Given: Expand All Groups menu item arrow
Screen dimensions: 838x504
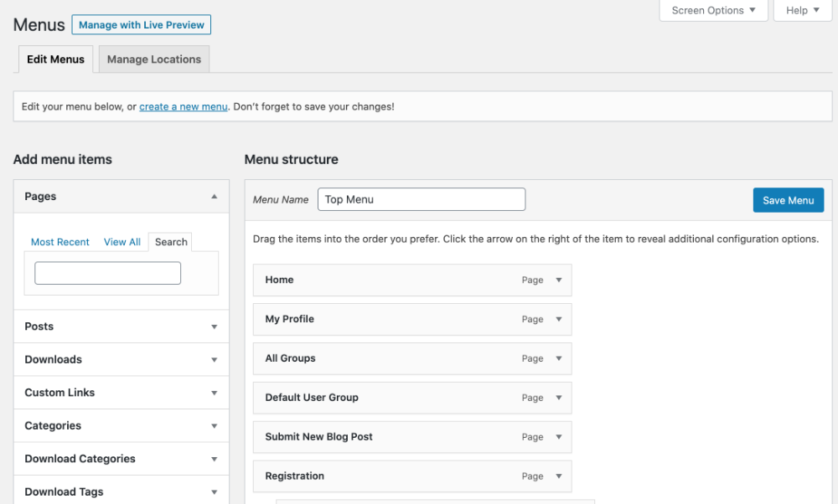Looking at the screenshot, I should [x=559, y=358].
